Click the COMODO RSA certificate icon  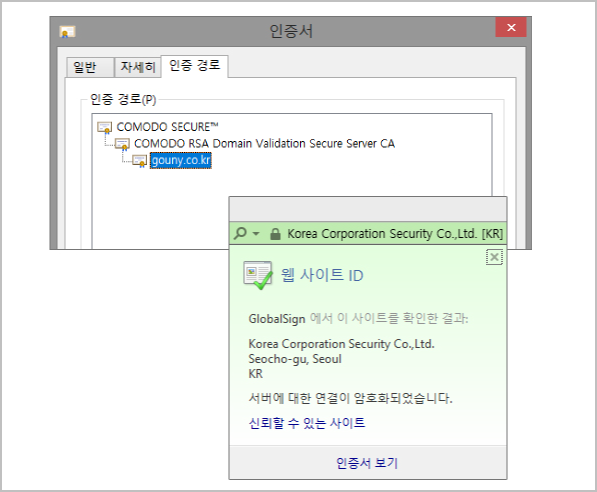[x=122, y=144]
